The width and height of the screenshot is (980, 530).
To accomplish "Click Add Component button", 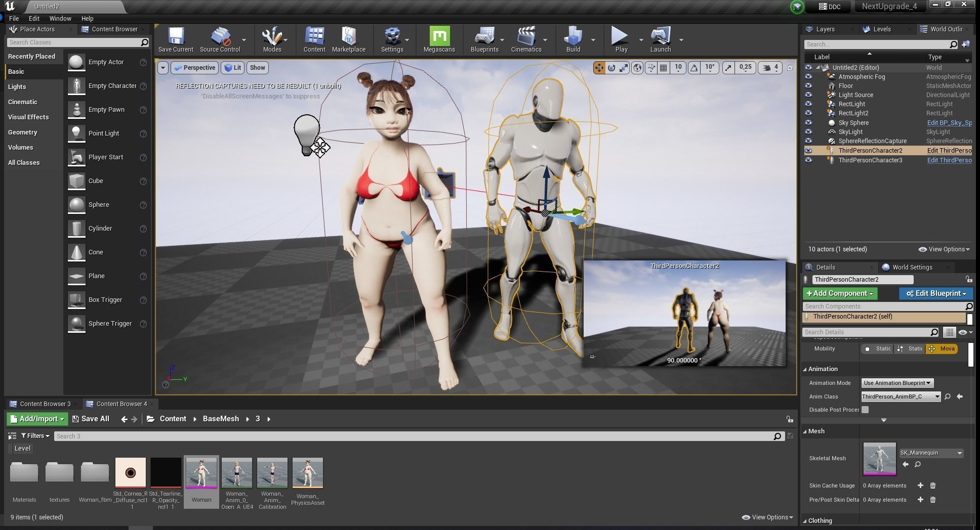I will click(840, 293).
